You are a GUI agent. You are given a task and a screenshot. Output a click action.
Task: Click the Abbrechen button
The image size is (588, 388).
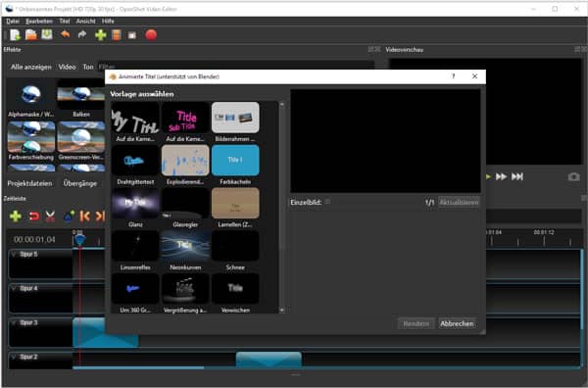point(457,323)
